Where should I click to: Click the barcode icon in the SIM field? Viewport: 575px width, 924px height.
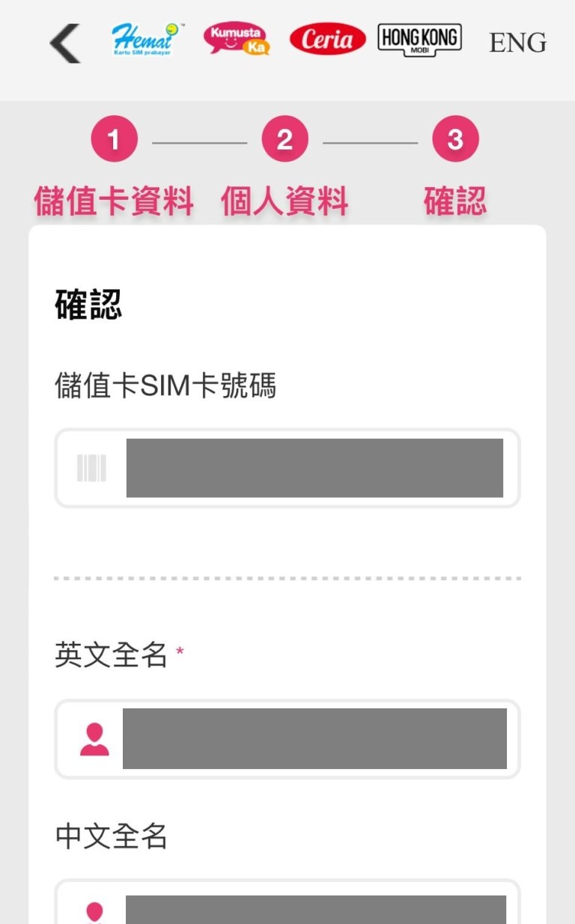pyautogui.click(x=91, y=468)
